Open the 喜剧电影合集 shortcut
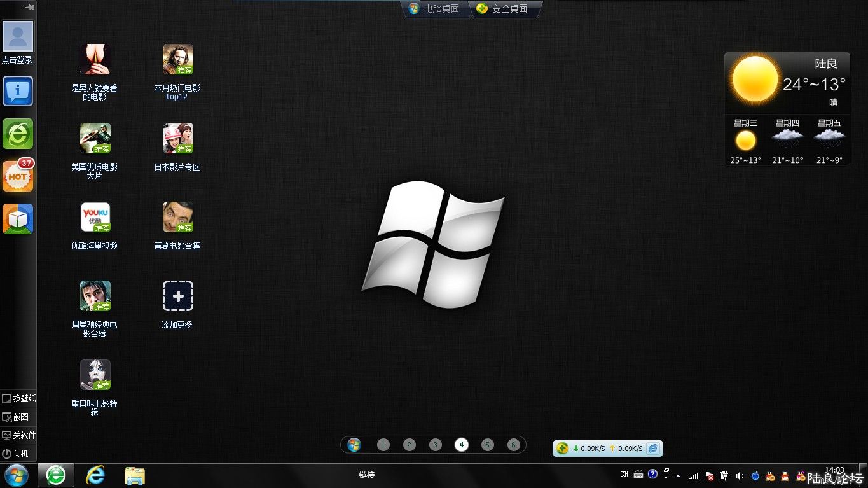This screenshot has width=868, height=488. [177, 218]
